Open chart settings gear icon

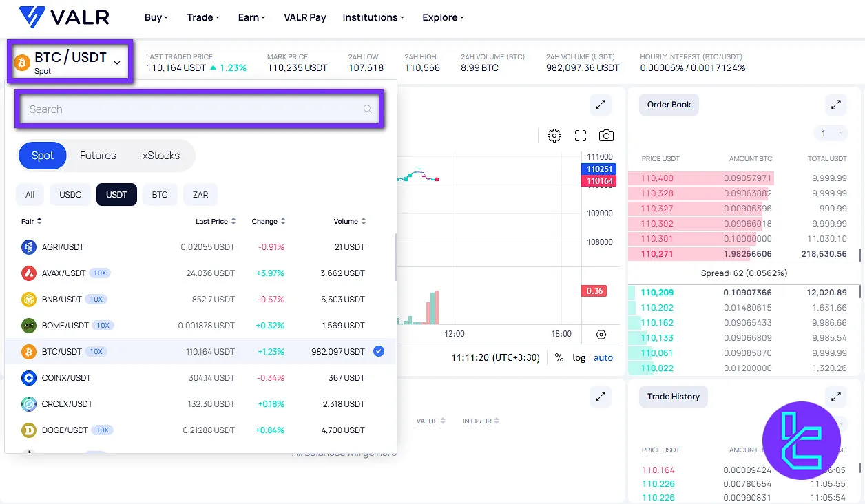pyautogui.click(x=554, y=136)
